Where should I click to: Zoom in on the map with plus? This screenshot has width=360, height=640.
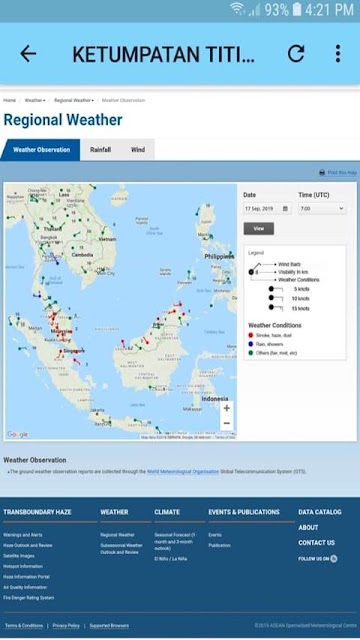227,408
